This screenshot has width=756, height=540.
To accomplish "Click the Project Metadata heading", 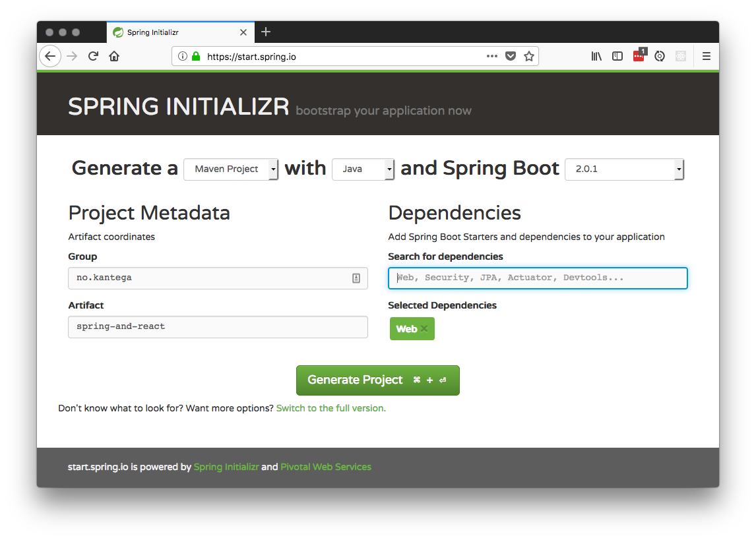I will pyautogui.click(x=149, y=213).
